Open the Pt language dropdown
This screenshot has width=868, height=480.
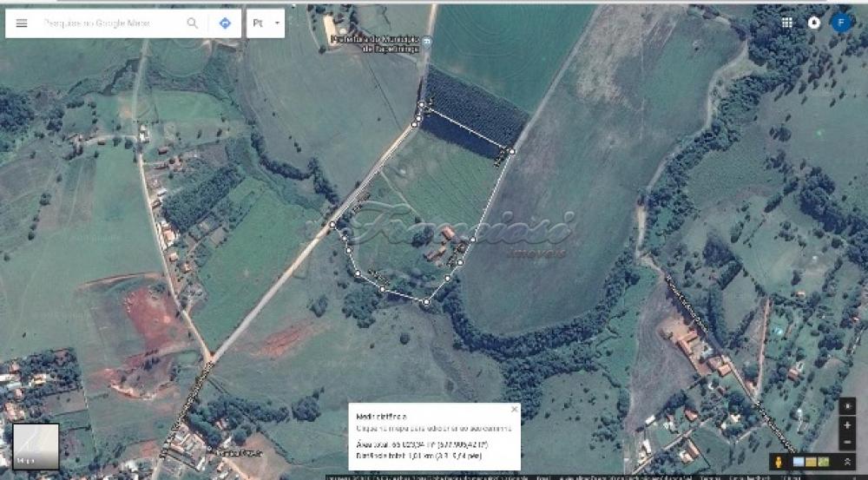pyautogui.click(x=266, y=23)
